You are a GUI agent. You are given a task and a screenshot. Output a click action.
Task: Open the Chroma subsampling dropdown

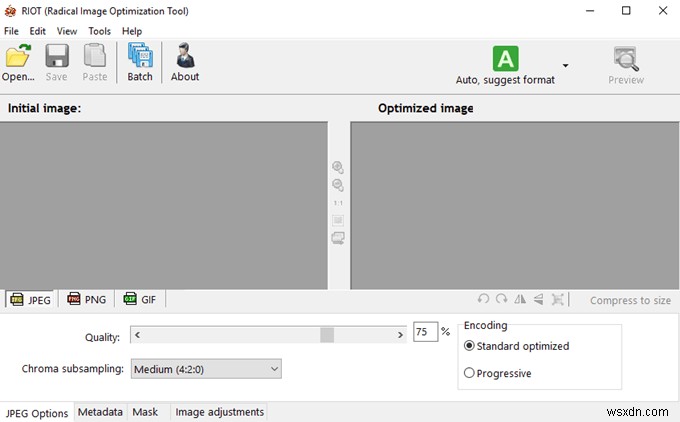pos(206,369)
